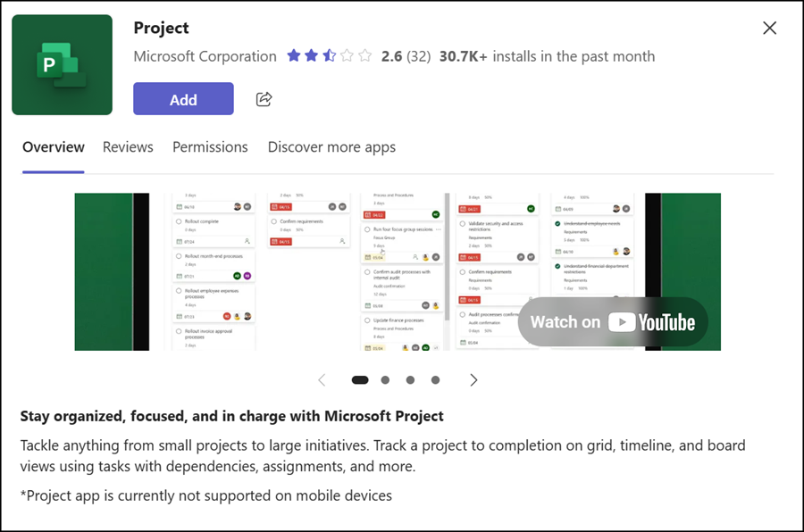
Task: Click the 'Stay organized, focused, and in charge' heading
Action: (x=231, y=416)
